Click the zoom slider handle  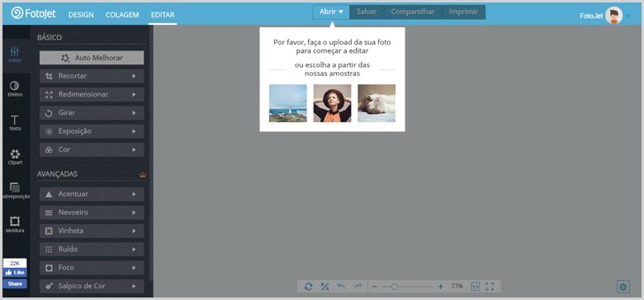point(395,287)
